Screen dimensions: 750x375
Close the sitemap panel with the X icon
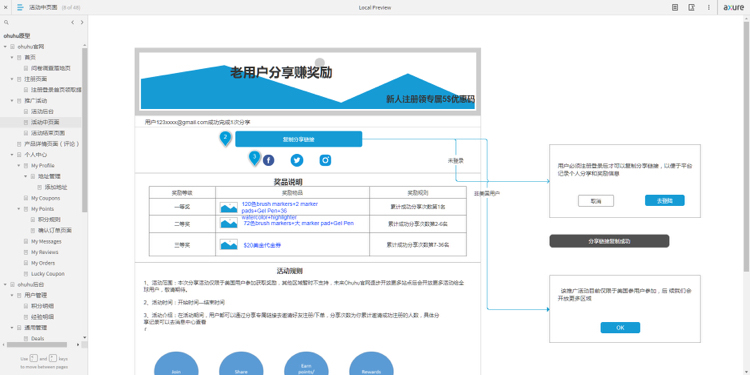pyautogui.click(x=6, y=7)
